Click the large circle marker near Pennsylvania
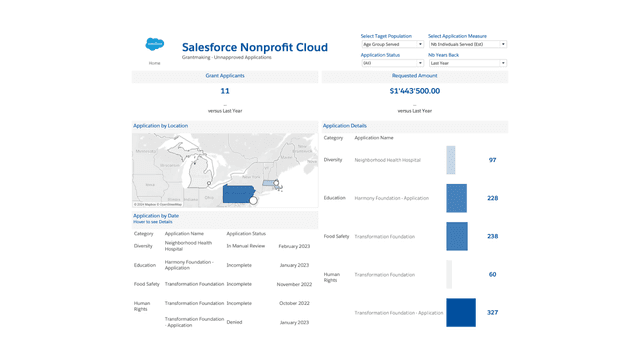The image size is (640, 363). (253, 200)
